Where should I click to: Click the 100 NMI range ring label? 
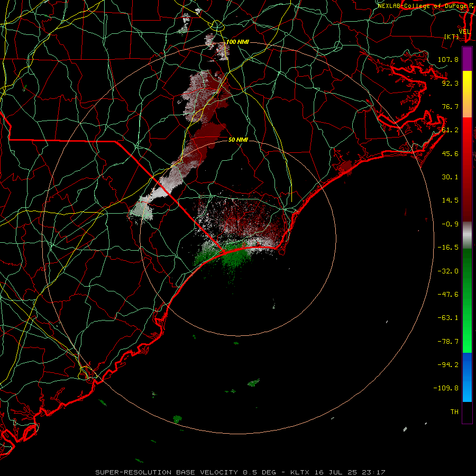point(237,42)
